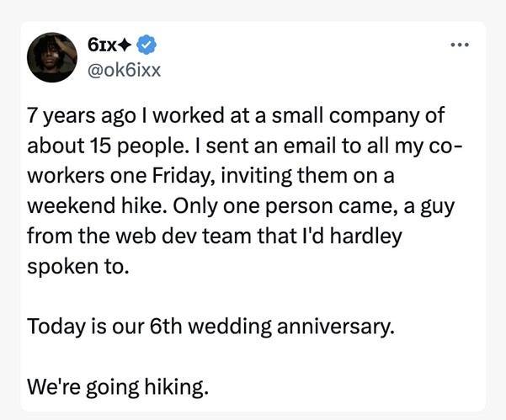Click the words '7 years ago'
The width and height of the screenshot is (506, 420).
click(x=82, y=116)
